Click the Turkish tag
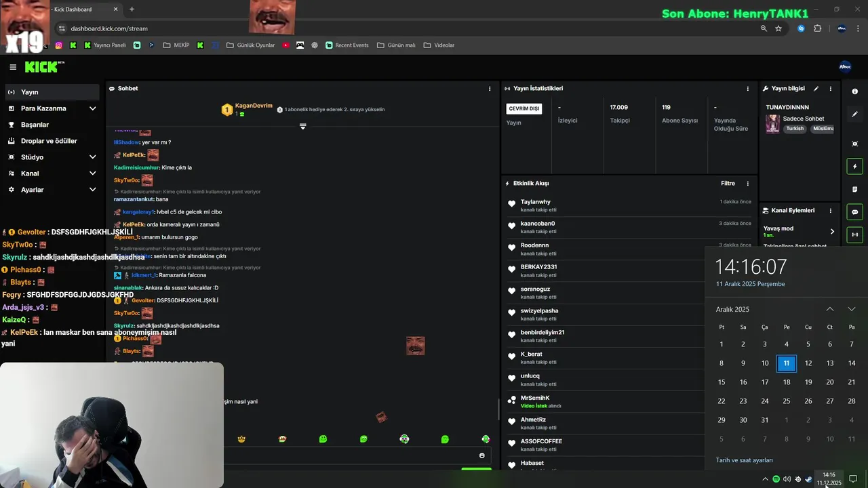The width and height of the screenshot is (868, 488). click(x=795, y=129)
